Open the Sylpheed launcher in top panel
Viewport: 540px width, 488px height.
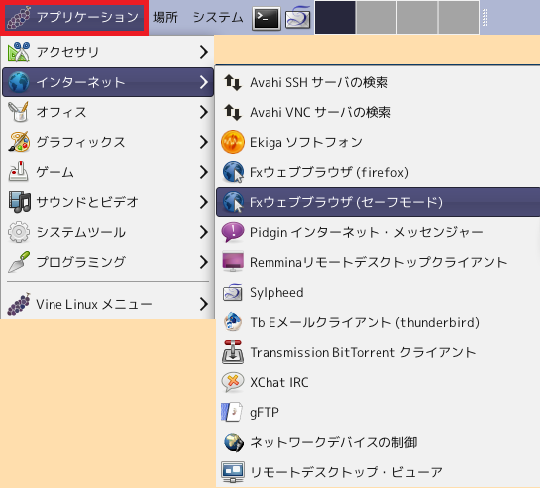point(298,18)
